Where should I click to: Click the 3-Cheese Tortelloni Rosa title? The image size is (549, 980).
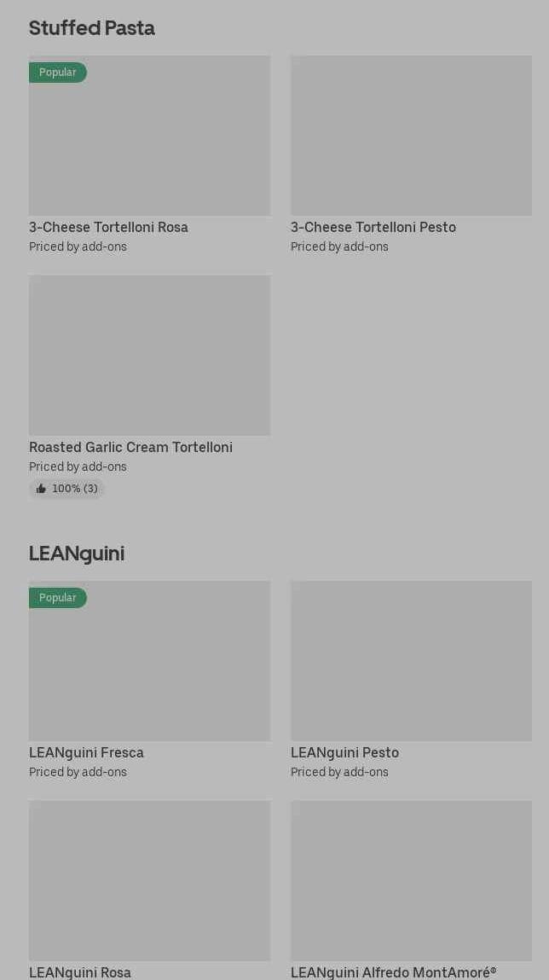coord(108,228)
